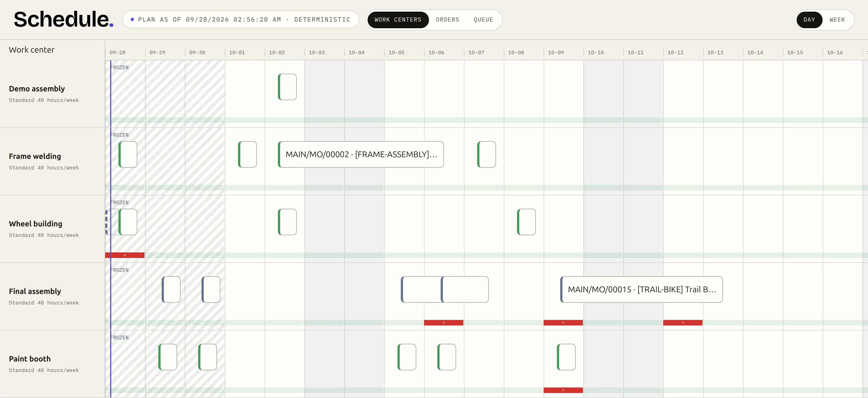Select Wheel building block on 10-08
Screen dimensions: 868x398
pyautogui.click(x=526, y=222)
